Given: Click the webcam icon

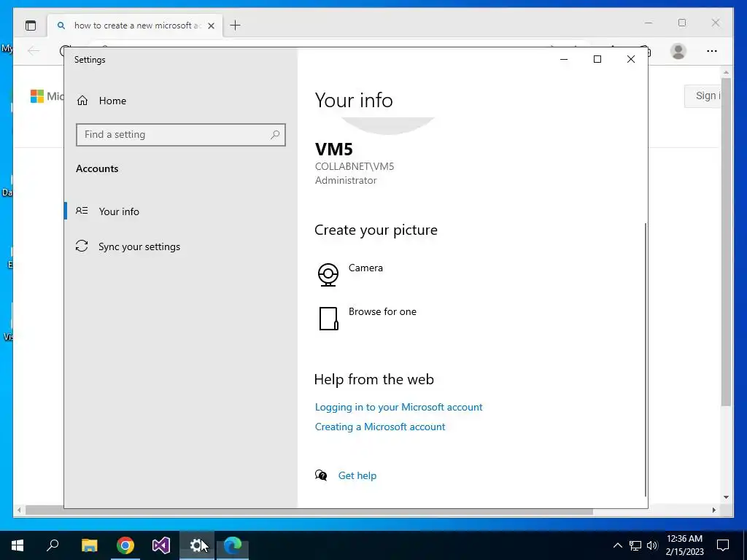Looking at the screenshot, I should 328,275.
